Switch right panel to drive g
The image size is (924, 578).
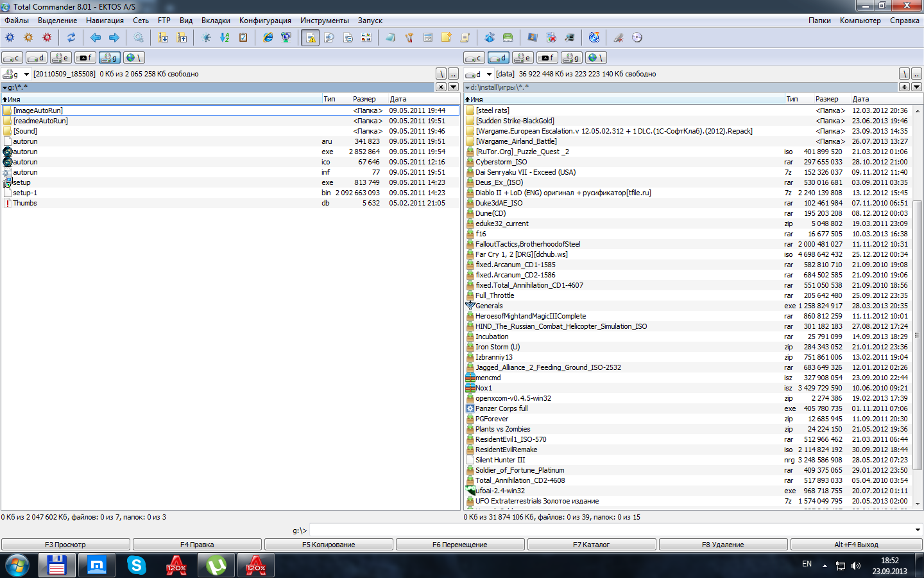click(572, 58)
